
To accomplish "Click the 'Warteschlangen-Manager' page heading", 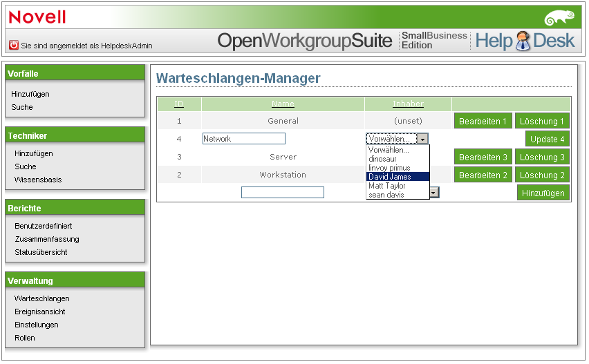I will click(x=238, y=79).
